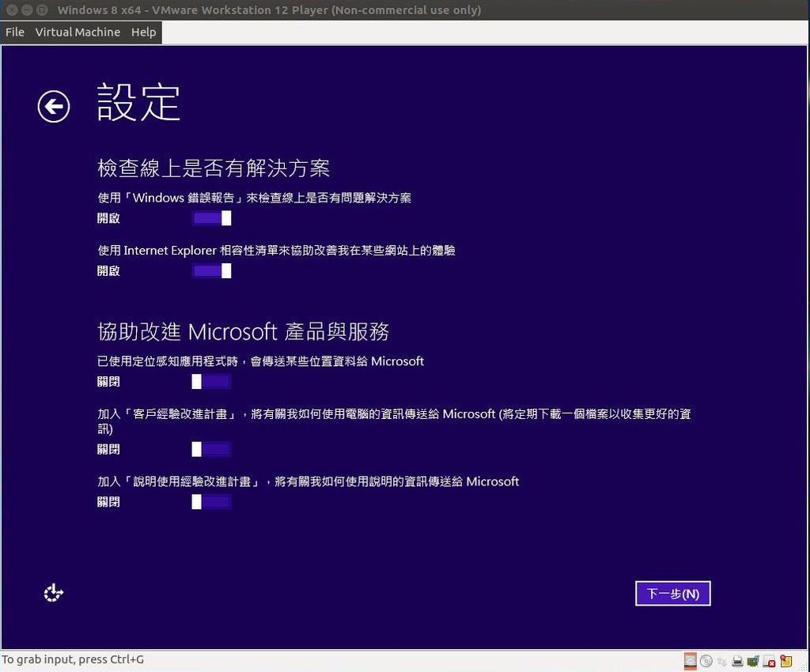Go back using the circular arrow icon
Viewport: 810px width, 672px height.
[x=54, y=106]
